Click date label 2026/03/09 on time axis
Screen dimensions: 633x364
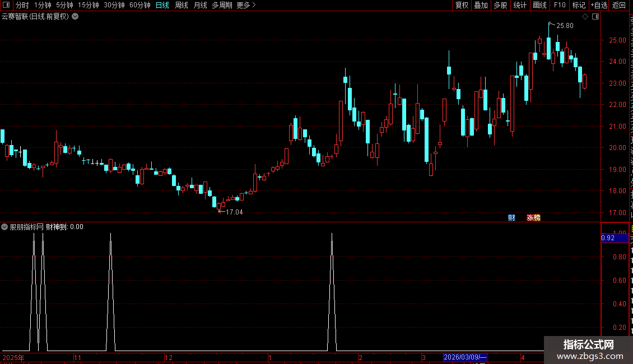[x=465, y=357]
